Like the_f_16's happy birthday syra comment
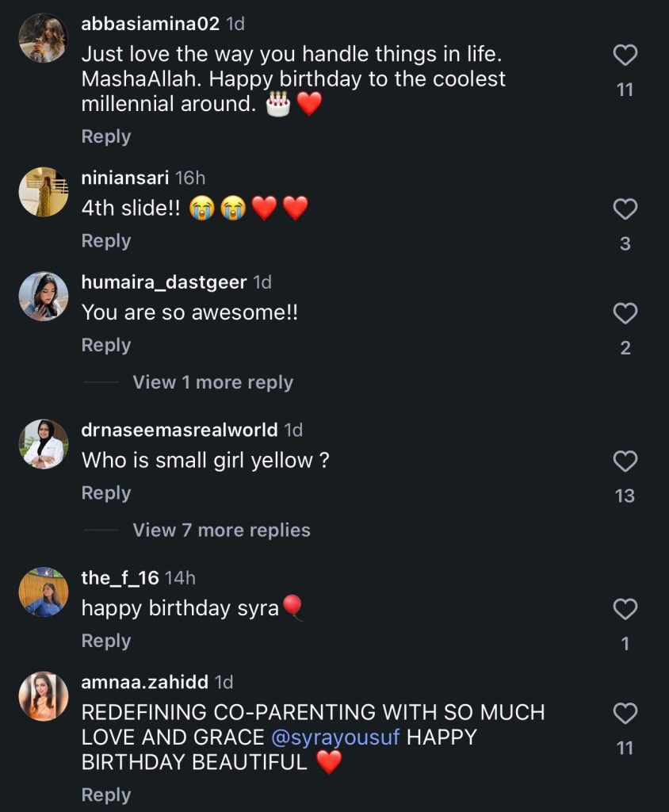669x812 pixels. [625, 609]
